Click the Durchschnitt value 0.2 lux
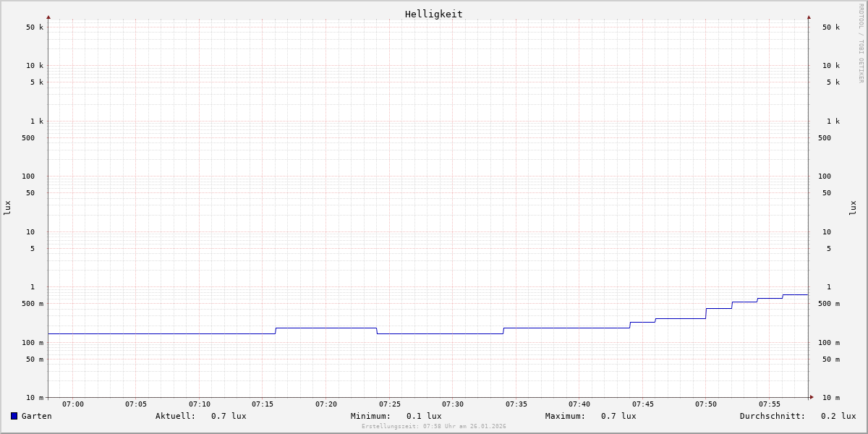The image size is (868, 434). (838, 416)
